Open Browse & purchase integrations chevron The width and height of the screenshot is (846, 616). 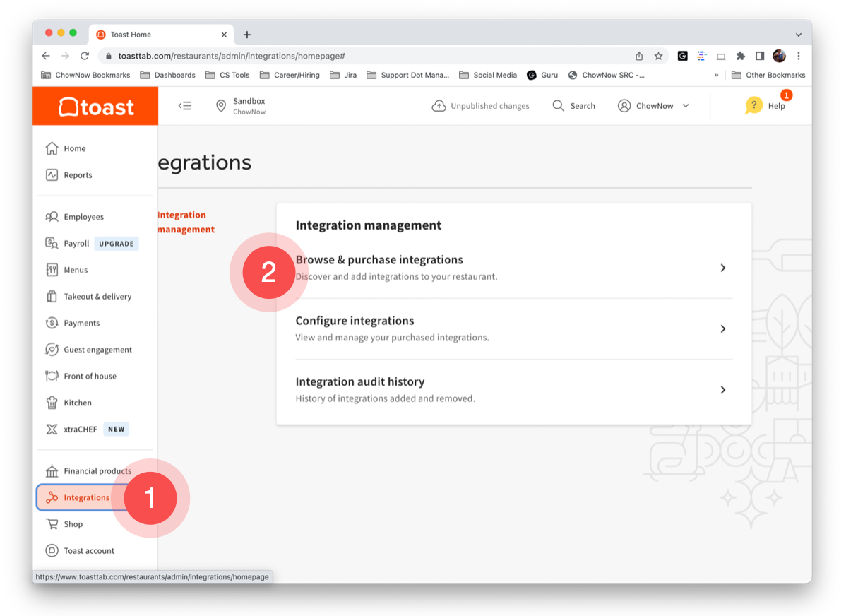click(722, 268)
